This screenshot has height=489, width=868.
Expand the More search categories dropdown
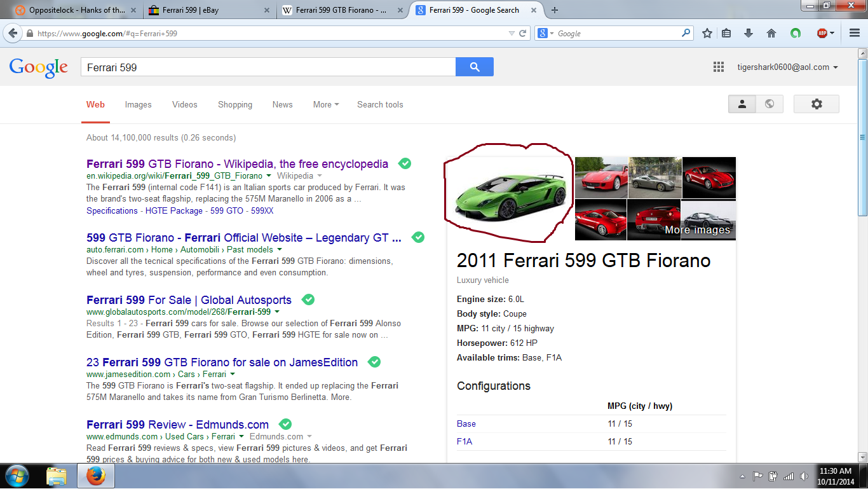pyautogui.click(x=326, y=104)
